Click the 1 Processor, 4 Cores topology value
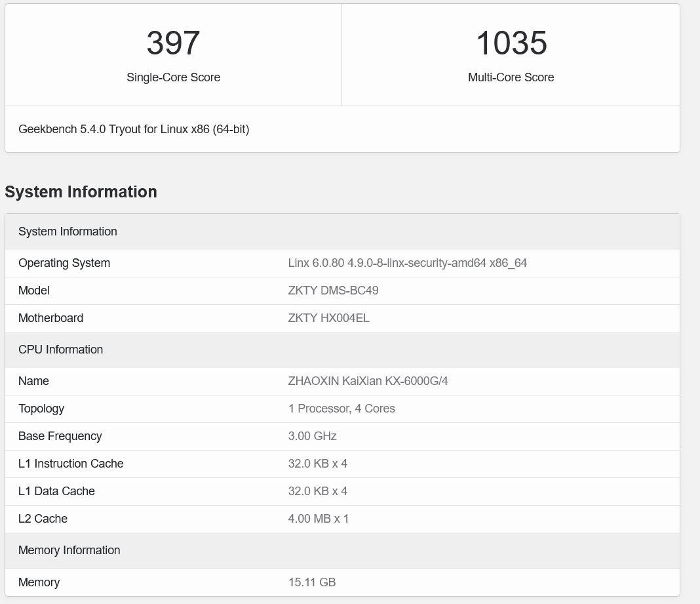This screenshot has height=604, width=700. pyautogui.click(x=341, y=409)
